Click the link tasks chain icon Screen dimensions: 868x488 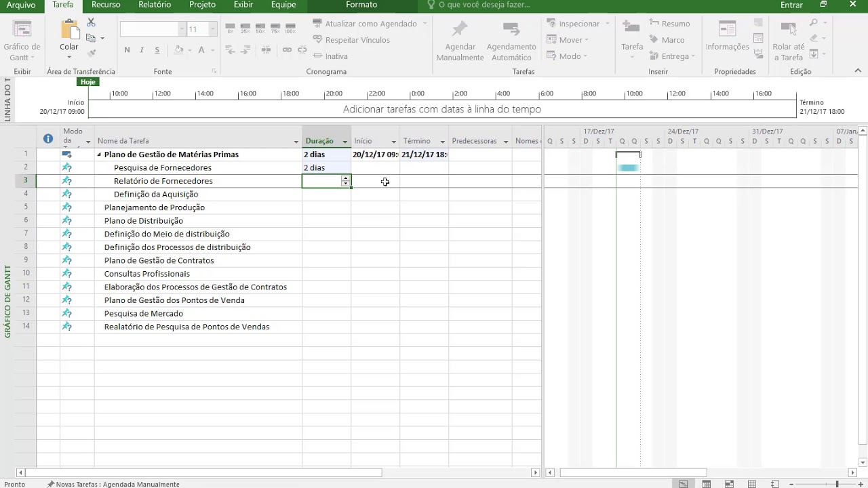point(287,50)
